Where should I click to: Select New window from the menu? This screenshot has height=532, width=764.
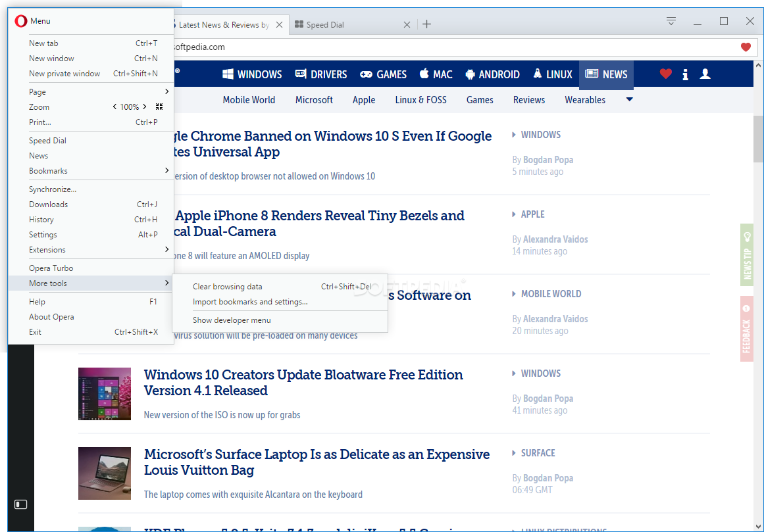pyautogui.click(x=91, y=59)
